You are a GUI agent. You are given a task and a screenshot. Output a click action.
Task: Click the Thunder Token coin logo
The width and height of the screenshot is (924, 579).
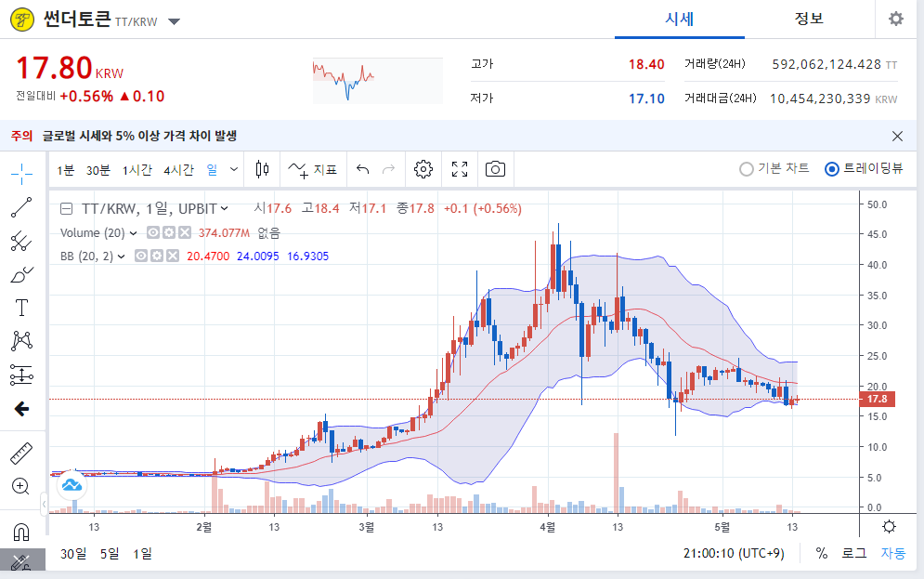pos(22,20)
